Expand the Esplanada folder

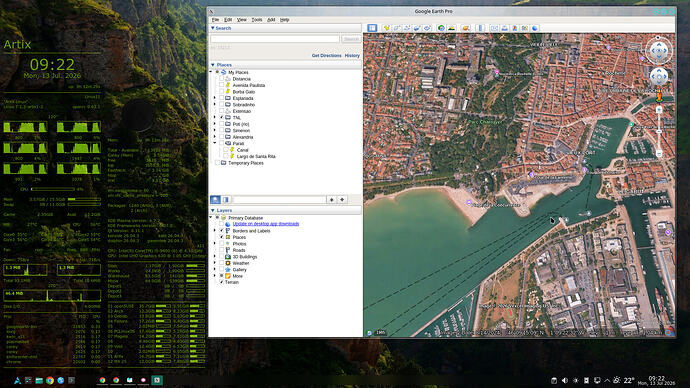215,98
